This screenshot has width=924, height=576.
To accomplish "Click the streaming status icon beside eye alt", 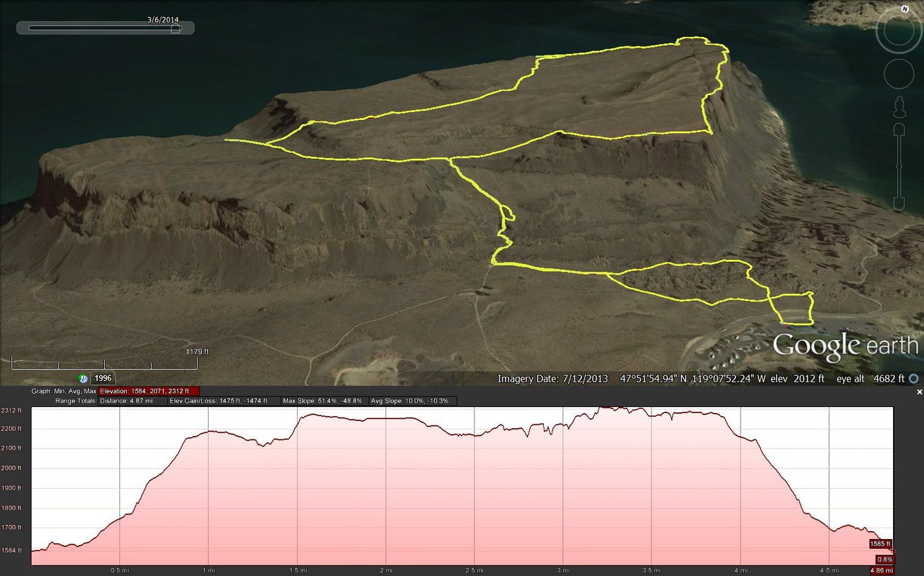I will [913, 379].
